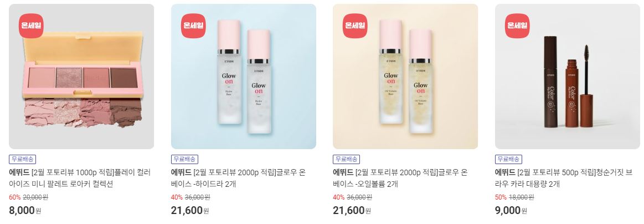Click the 9,000원 sale price

pos(511,211)
